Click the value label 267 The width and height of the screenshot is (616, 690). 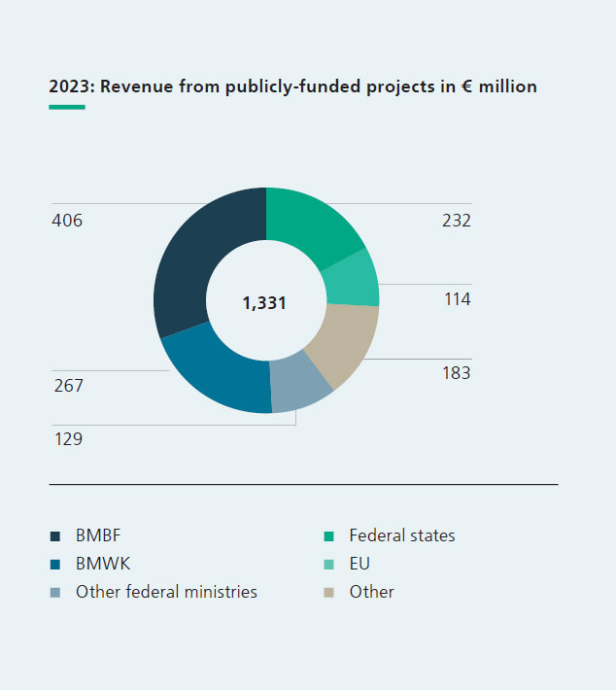tap(68, 386)
